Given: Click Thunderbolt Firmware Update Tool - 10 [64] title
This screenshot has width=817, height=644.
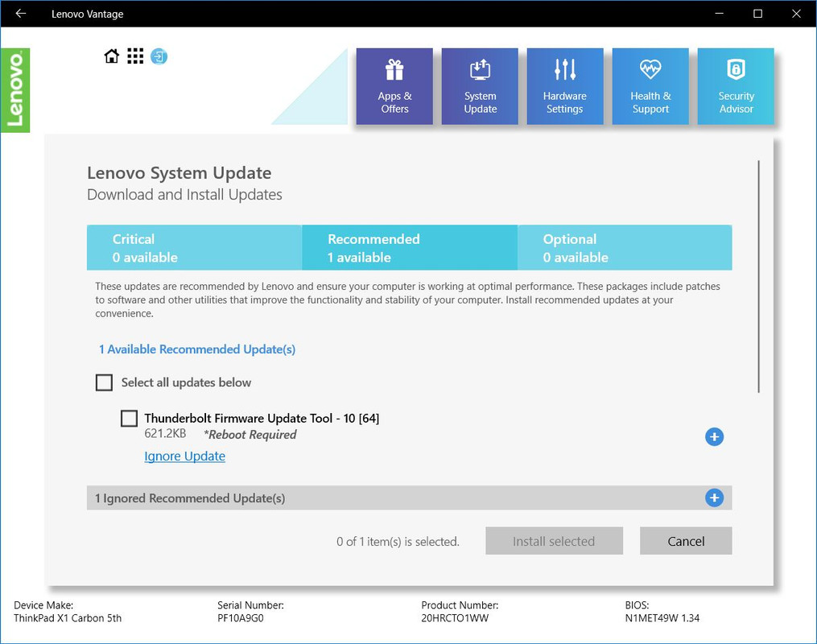Looking at the screenshot, I should coord(262,419).
